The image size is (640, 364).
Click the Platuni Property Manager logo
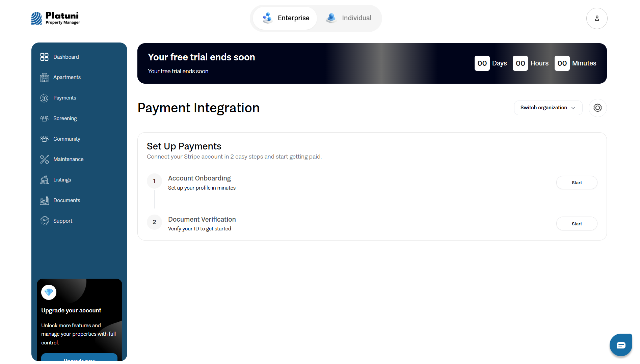[x=56, y=18]
